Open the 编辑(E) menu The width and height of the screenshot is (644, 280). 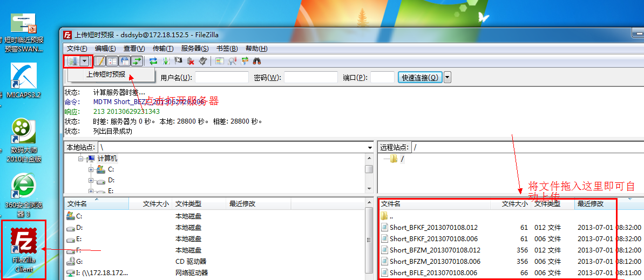(x=105, y=48)
